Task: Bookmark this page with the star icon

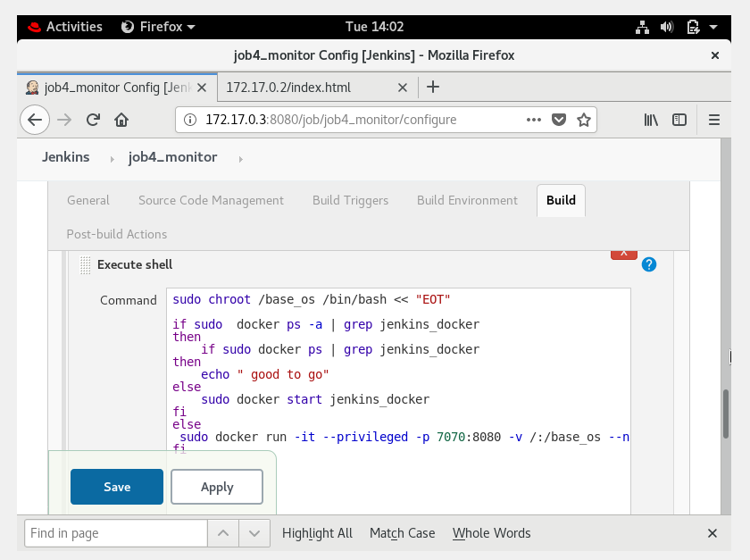Action: pyautogui.click(x=584, y=120)
